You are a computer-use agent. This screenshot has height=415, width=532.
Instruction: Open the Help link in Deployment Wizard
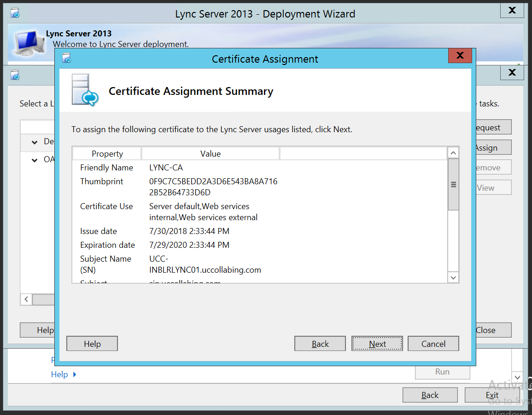[x=59, y=374]
